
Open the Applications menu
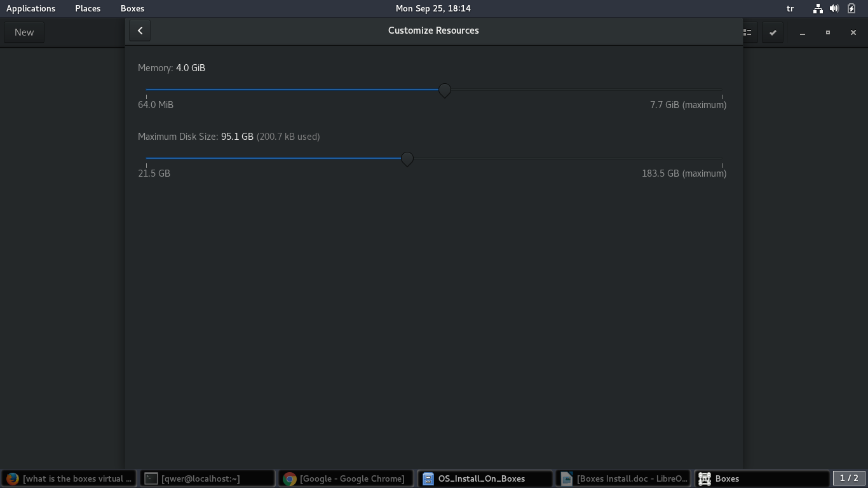coord(31,8)
